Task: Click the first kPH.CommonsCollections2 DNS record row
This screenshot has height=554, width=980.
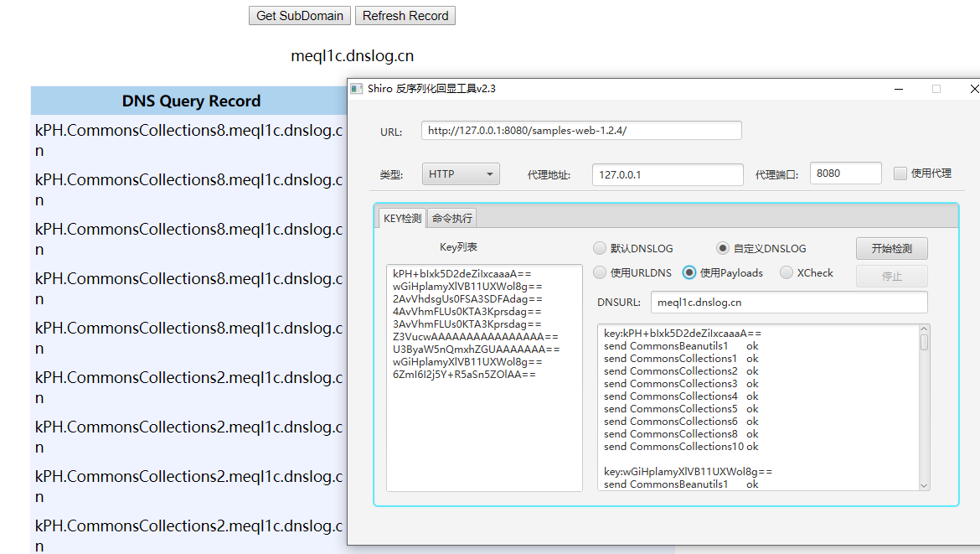Action: [x=188, y=387]
